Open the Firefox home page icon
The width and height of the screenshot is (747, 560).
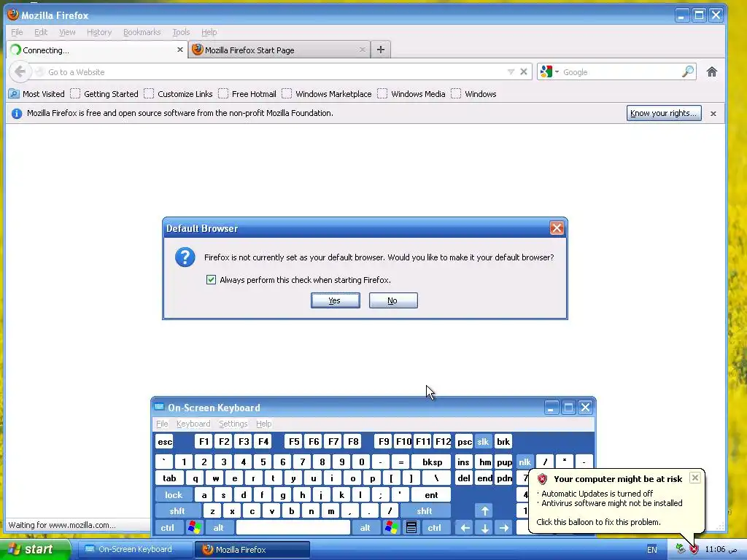pyautogui.click(x=712, y=72)
